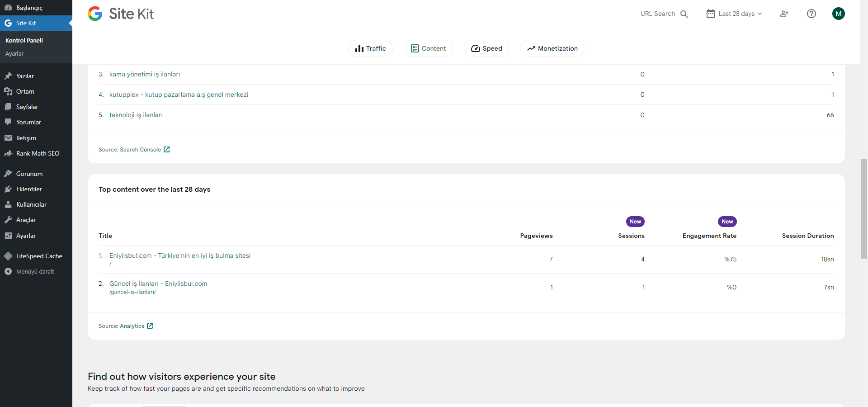868x407 pixels.
Task: Click the '7sn' session duration value
Action: [x=829, y=287]
